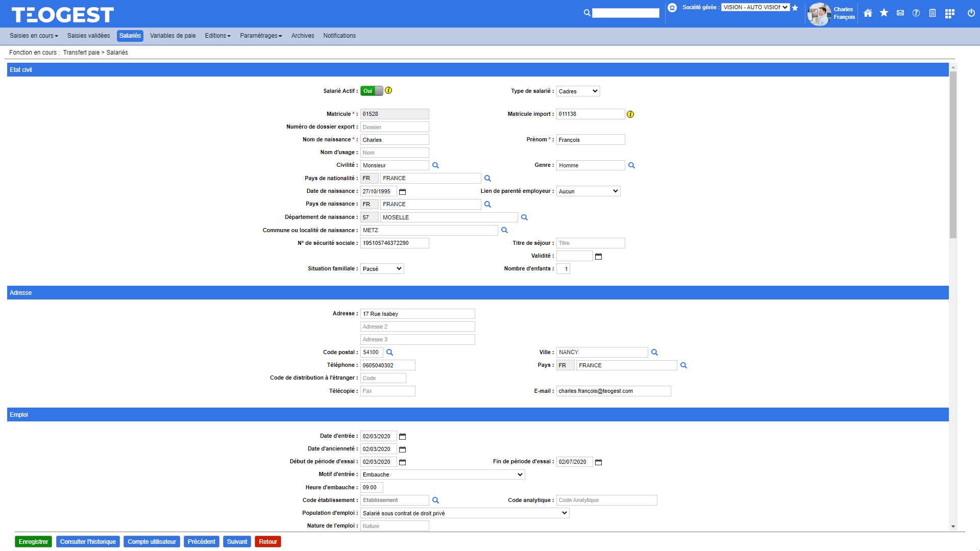Click the home icon in top bar

[x=868, y=13]
